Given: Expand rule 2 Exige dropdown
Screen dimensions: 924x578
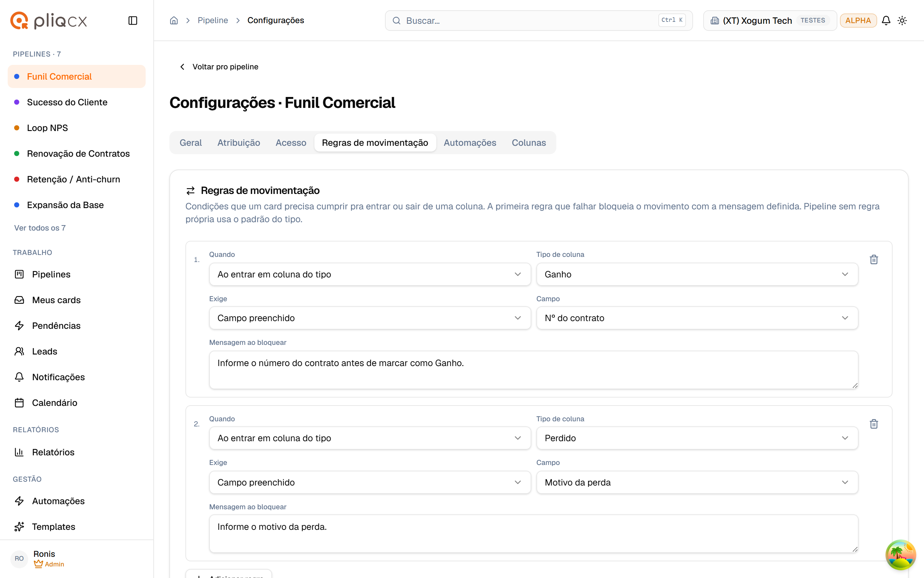Looking at the screenshot, I should [370, 482].
